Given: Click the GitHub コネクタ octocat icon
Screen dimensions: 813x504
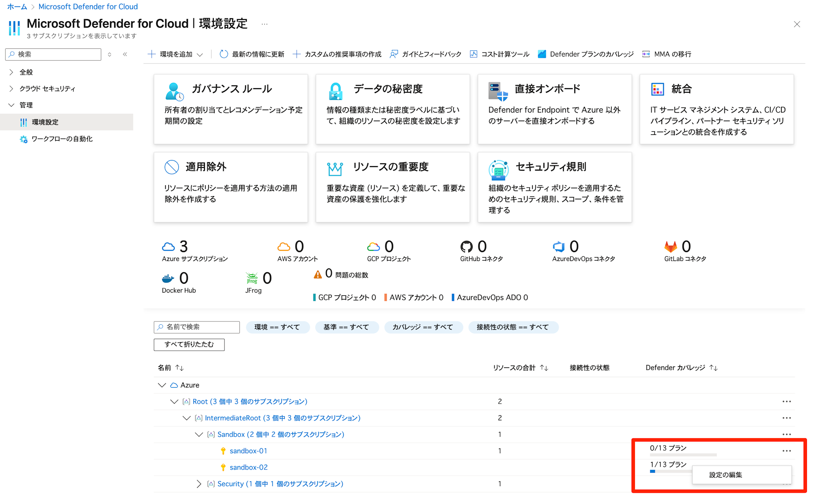Looking at the screenshot, I should tap(466, 247).
